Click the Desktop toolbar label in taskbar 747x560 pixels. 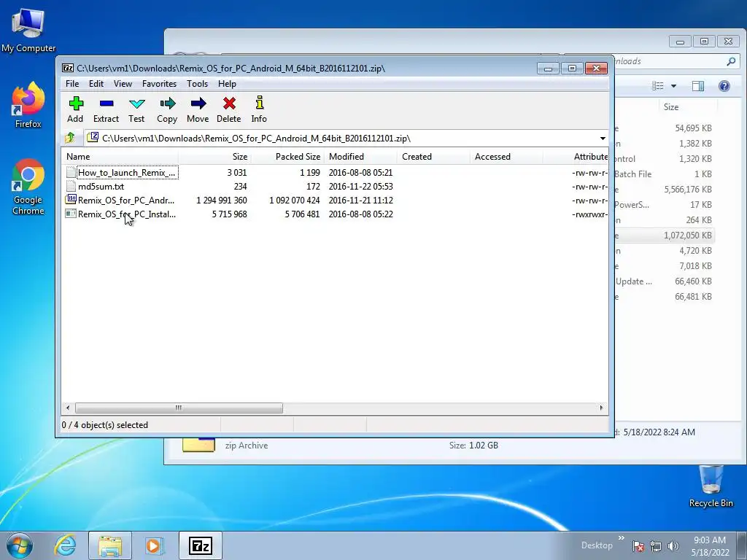597,545
